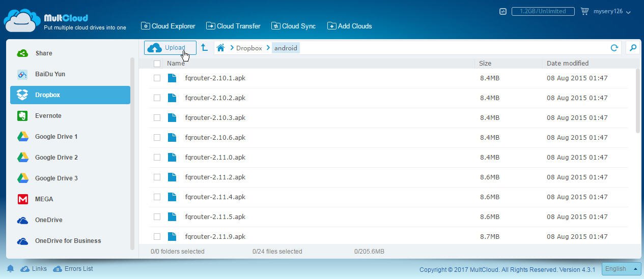Click the Google Drive 1 icon
Image resolution: width=644 pixels, height=279 pixels.
pyautogui.click(x=22, y=137)
